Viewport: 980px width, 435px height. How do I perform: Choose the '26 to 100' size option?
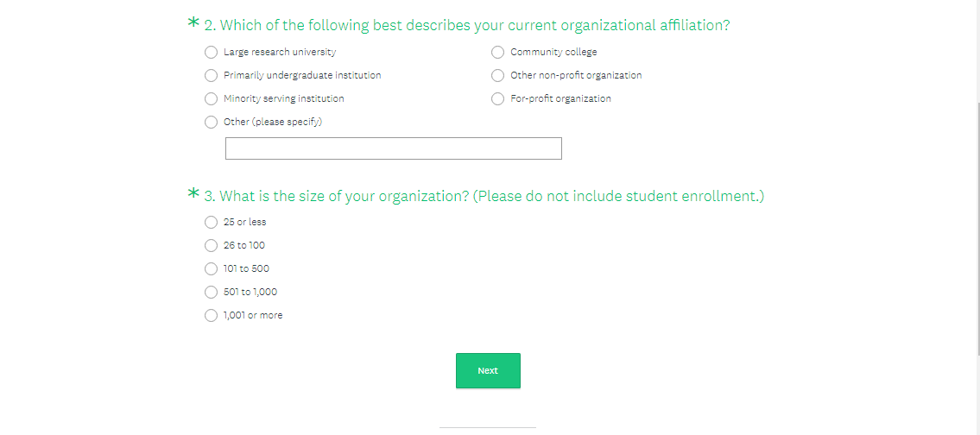click(x=212, y=246)
